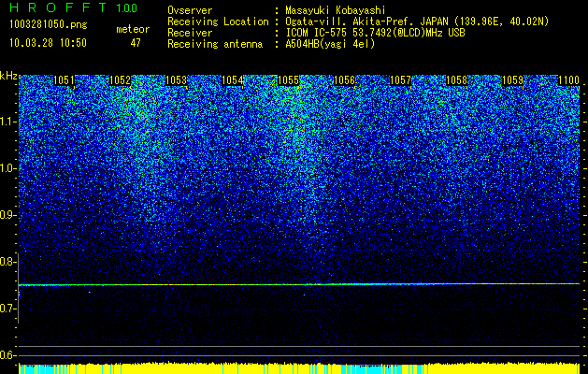Click the Receiving Location label
Image resolution: width=588 pixels, height=374 pixels.
218,22
